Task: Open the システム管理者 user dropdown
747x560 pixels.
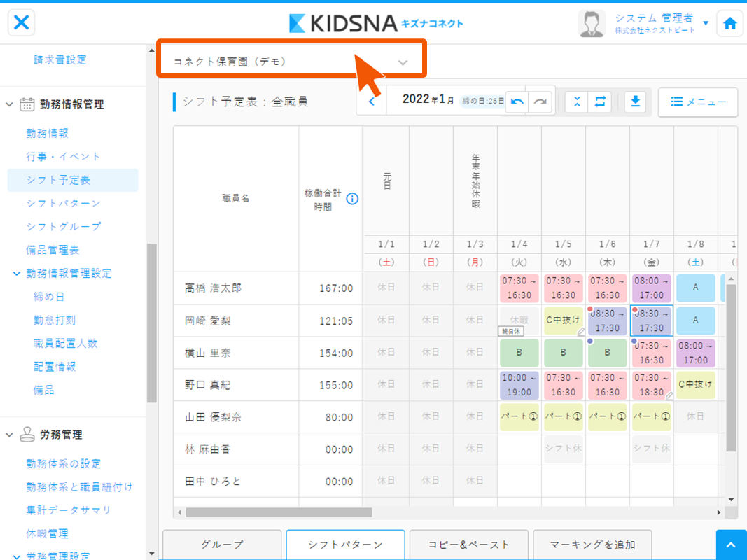Action: pos(705,23)
